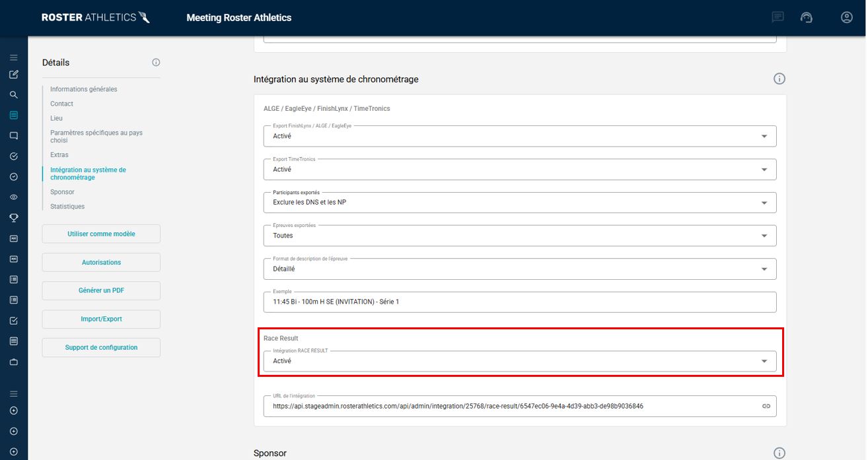Open Paramètres spécifiques au pays choisi
The height and width of the screenshot is (460, 868).
point(96,137)
